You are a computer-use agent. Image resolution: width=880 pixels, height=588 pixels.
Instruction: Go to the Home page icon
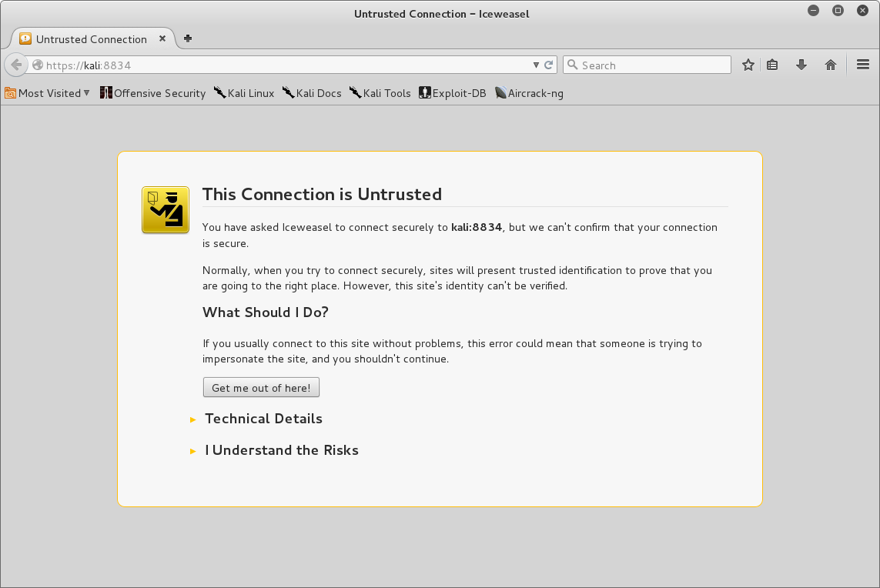[831, 65]
